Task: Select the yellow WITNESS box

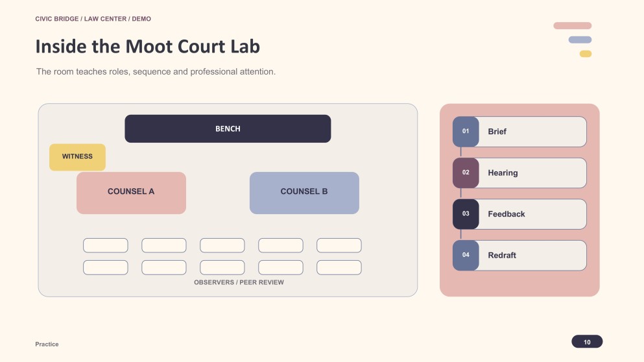Action: [77, 157]
